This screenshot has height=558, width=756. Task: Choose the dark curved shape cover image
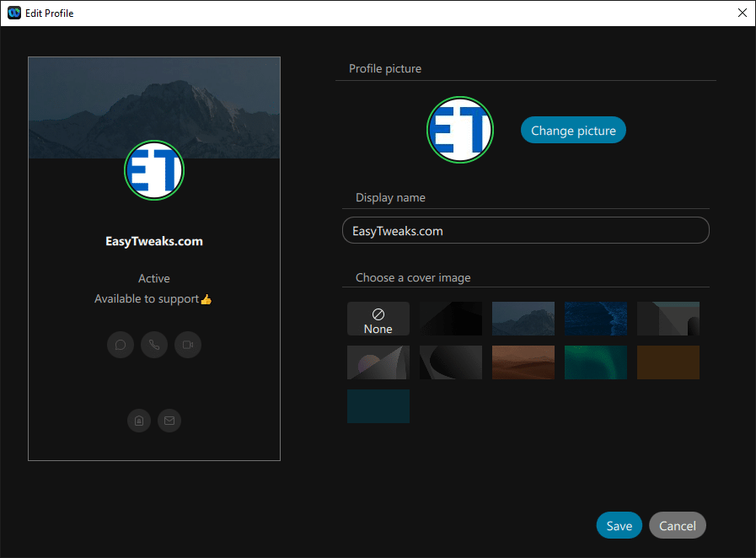pos(451,362)
